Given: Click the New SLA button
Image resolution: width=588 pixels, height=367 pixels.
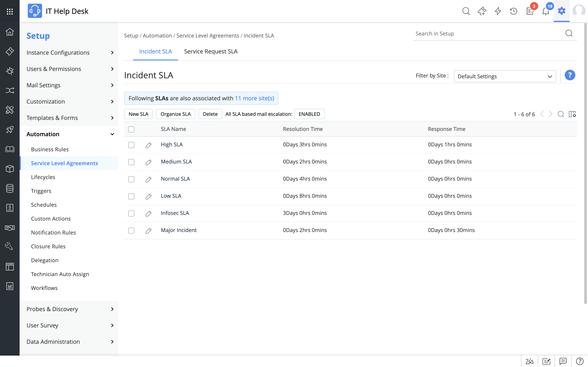Looking at the screenshot, I should pos(138,114).
